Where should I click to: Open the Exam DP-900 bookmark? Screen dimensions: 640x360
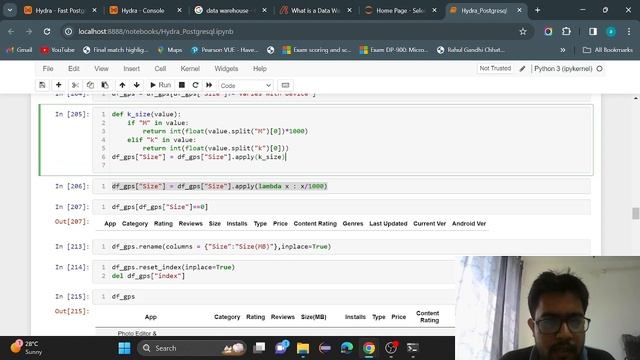point(393,50)
